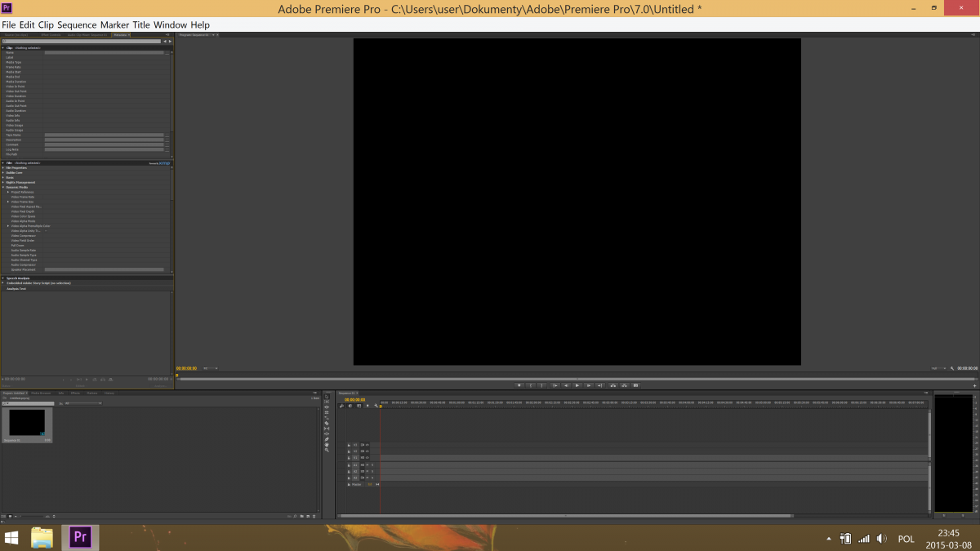Select the Razor tool in the Tools panel

pyautogui.click(x=327, y=423)
